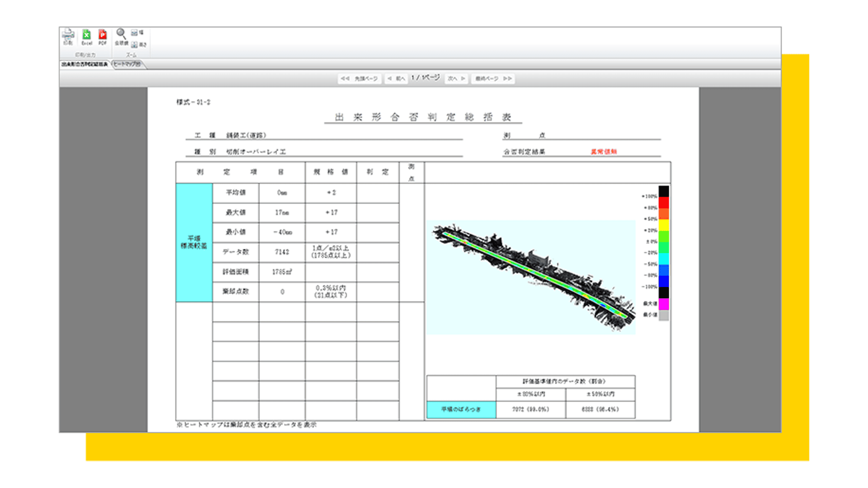Select the 出来形合否判定総括表 tab
The height and width of the screenshot is (488, 868).
(x=85, y=64)
